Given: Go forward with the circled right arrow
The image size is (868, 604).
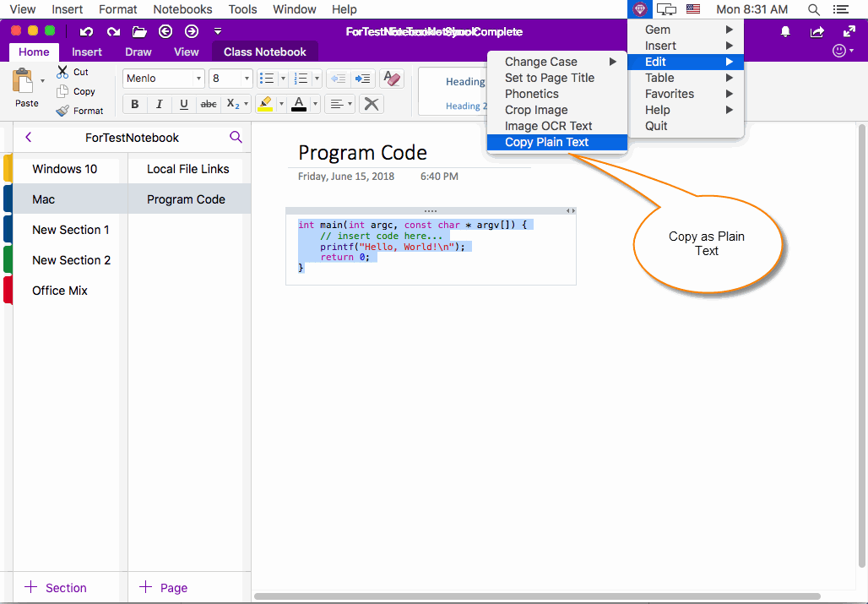Looking at the screenshot, I should coord(192,31).
